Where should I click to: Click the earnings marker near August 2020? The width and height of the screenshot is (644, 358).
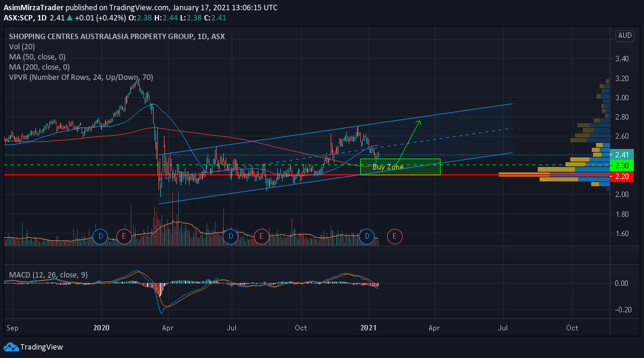[x=261, y=236]
